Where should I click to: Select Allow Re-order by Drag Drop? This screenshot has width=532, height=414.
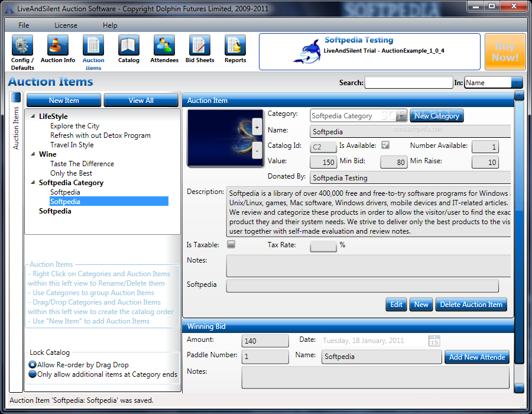[x=33, y=365]
